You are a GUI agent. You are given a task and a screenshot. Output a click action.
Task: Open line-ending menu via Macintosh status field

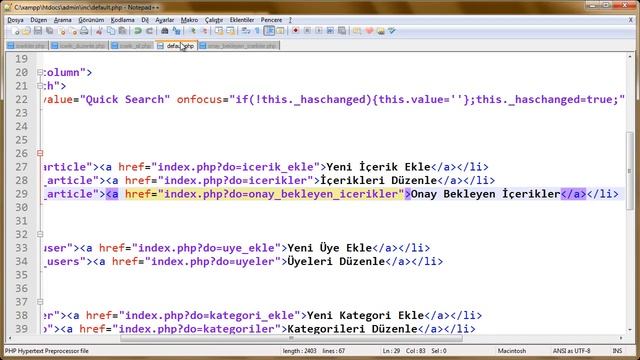511,351
